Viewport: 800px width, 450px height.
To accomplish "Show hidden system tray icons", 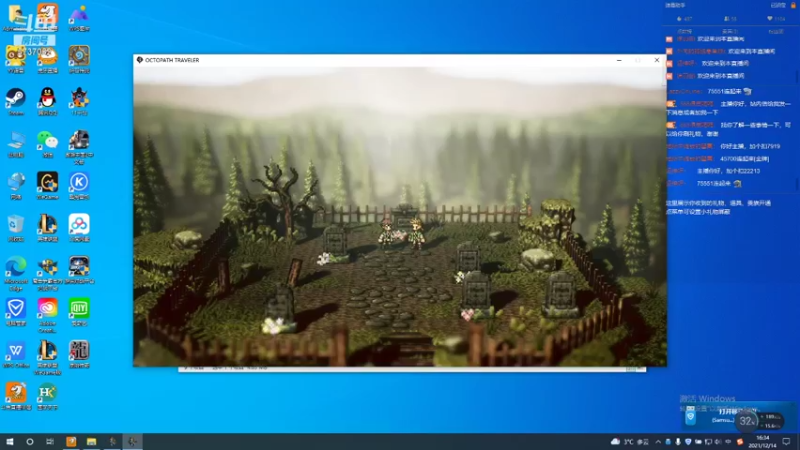I will tap(658, 442).
